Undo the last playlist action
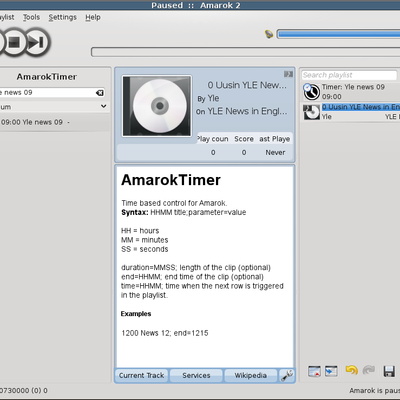The image size is (400, 400). (352, 370)
